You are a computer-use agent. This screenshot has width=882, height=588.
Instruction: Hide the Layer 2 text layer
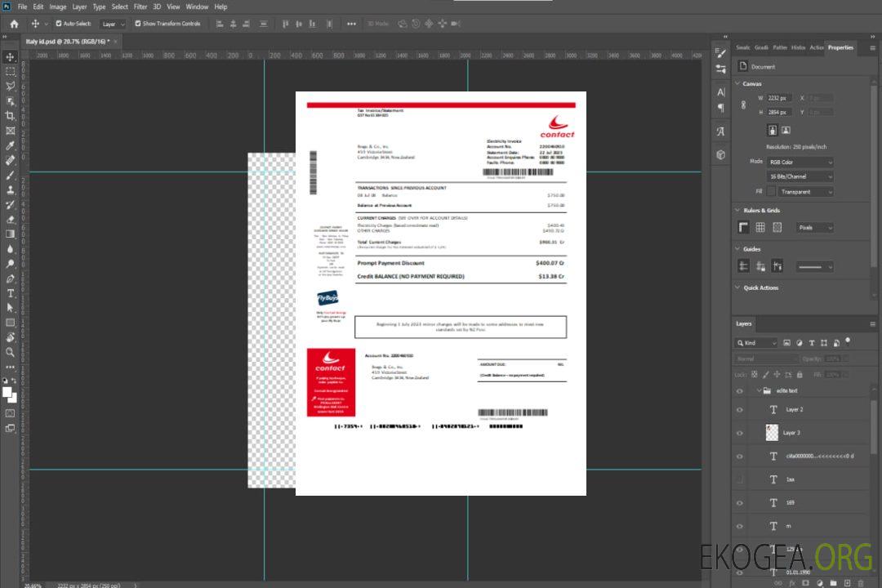[x=740, y=409]
